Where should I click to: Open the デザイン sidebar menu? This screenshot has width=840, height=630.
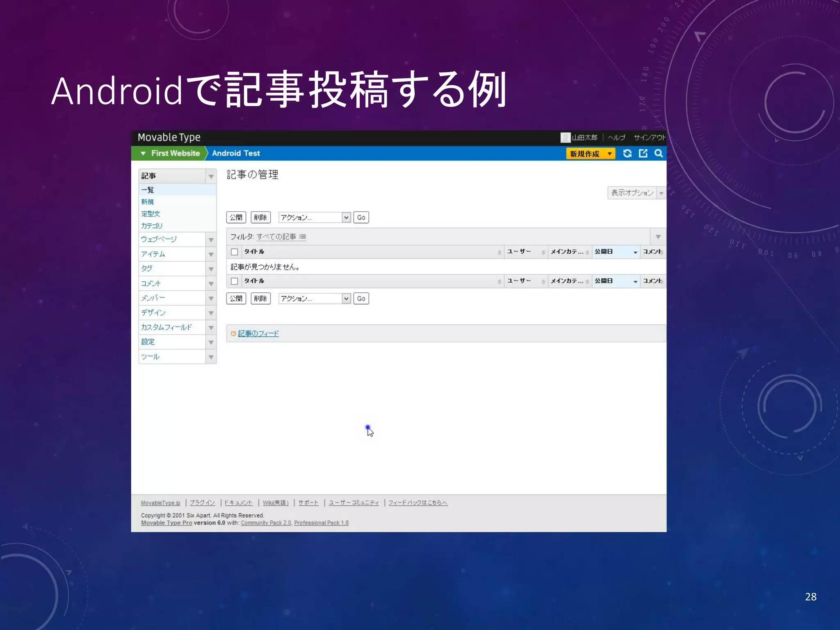point(172,313)
